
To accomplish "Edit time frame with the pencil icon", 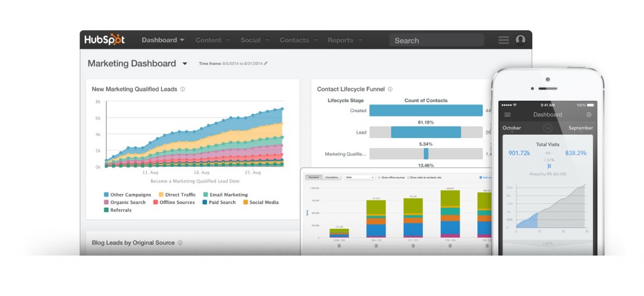I will coord(265,64).
